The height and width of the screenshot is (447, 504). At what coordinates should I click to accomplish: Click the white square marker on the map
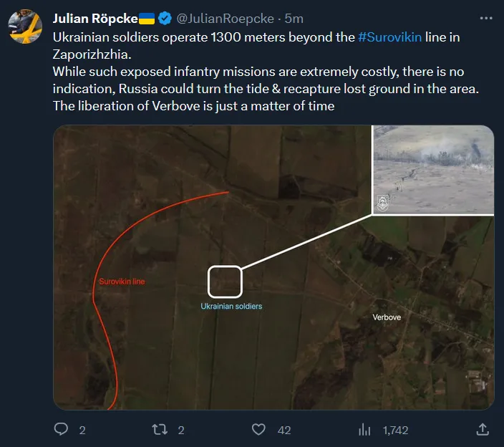tap(225, 281)
